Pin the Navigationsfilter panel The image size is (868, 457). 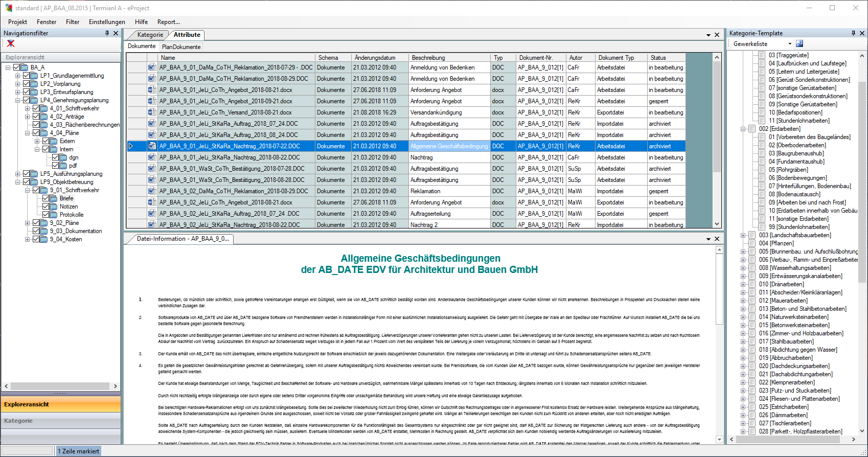(107, 33)
